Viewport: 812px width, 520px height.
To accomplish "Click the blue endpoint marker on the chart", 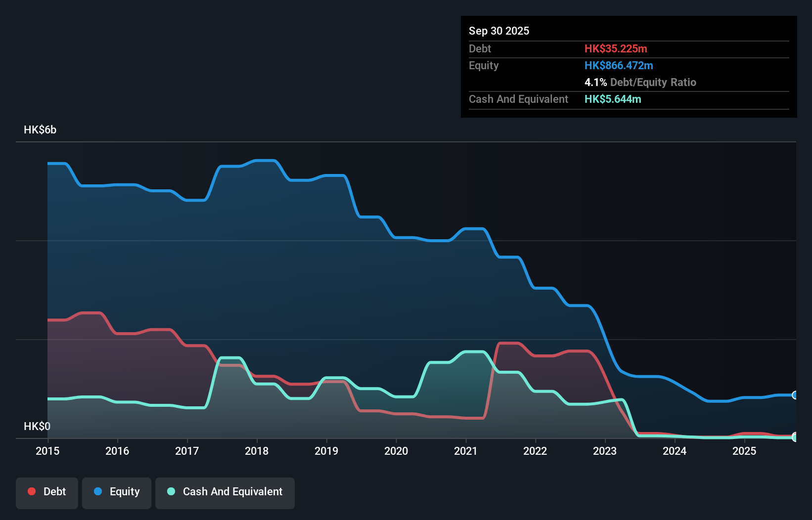I will [794, 395].
